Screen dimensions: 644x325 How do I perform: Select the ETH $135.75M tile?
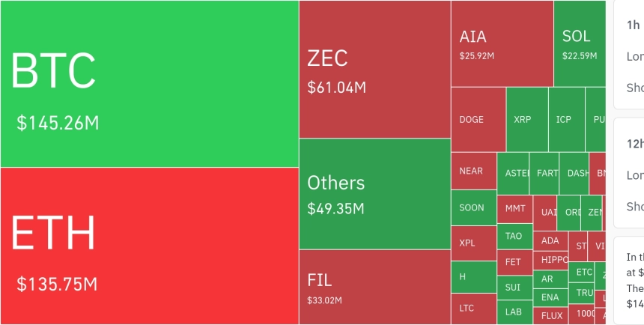pyautogui.click(x=149, y=246)
